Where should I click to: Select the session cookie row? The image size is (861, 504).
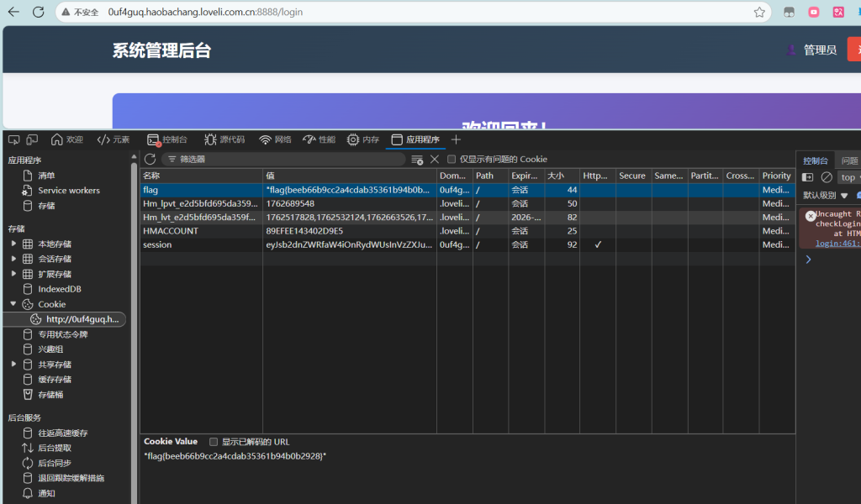point(202,245)
